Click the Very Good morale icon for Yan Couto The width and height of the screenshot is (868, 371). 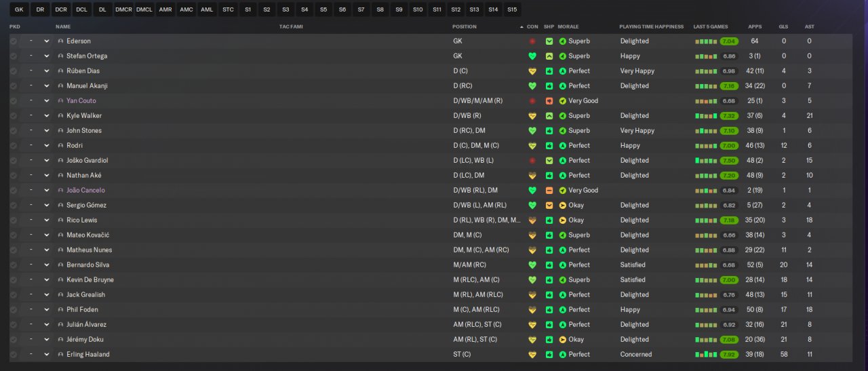(563, 101)
